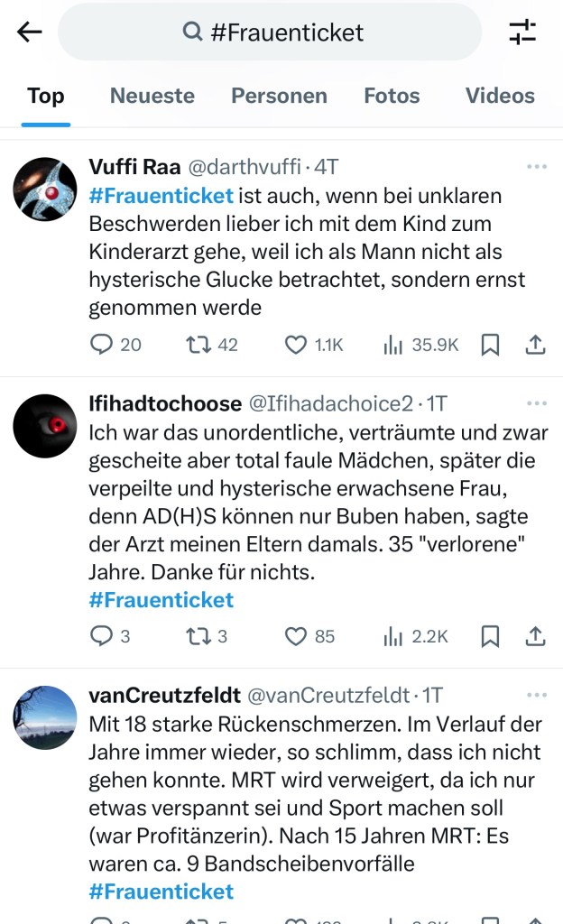Bookmark the Ifihadtochoose tweet

490,636
